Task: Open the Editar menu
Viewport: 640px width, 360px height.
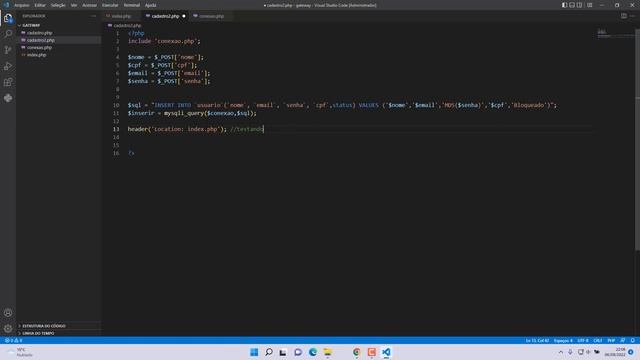Action: point(40,5)
